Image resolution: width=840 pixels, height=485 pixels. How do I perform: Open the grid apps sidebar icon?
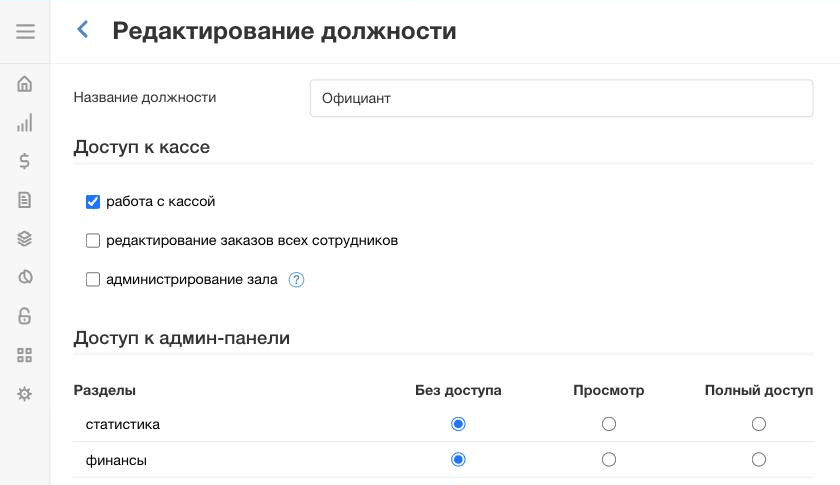(25, 355)
